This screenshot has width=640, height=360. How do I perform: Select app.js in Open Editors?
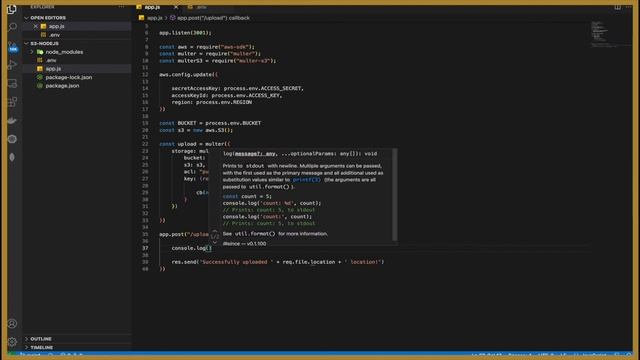point(56,26)
